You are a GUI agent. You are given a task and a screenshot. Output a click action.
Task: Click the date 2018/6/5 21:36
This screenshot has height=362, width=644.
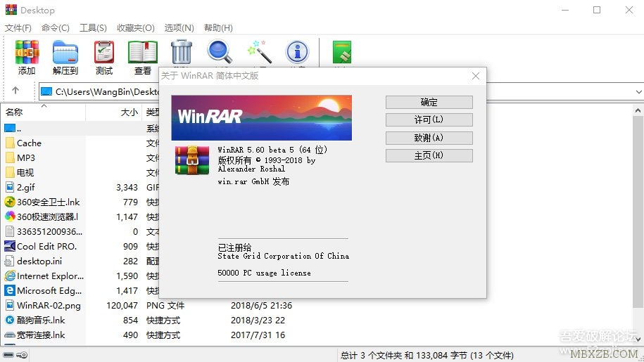pos(261,305)
